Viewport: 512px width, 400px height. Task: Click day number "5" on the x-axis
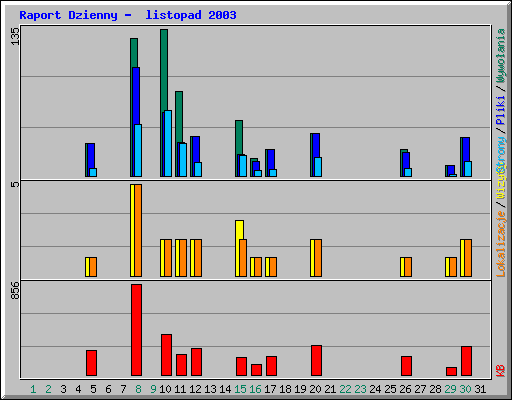pyautogui.click(x=93, y=389)
